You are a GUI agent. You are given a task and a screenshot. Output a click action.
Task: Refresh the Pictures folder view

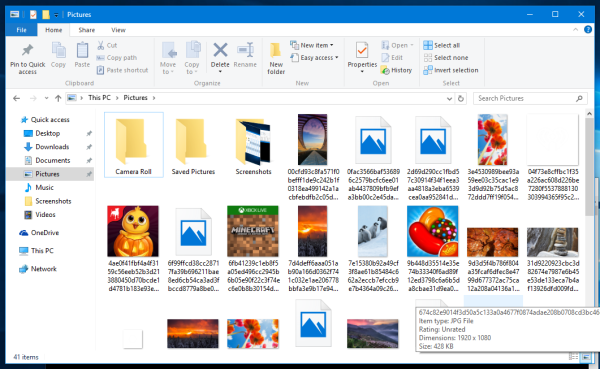click(x=461, y=98)
